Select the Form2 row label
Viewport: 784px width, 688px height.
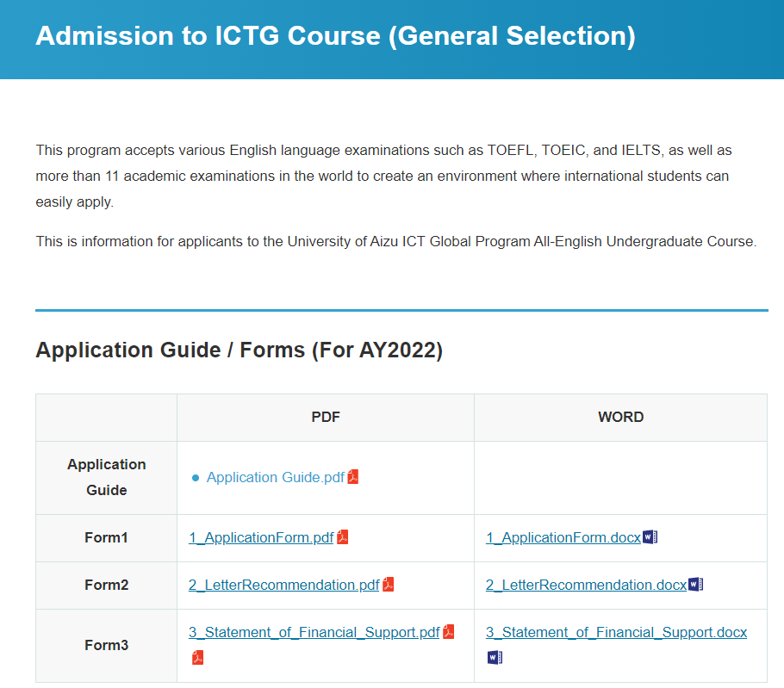tap(107, 585)
